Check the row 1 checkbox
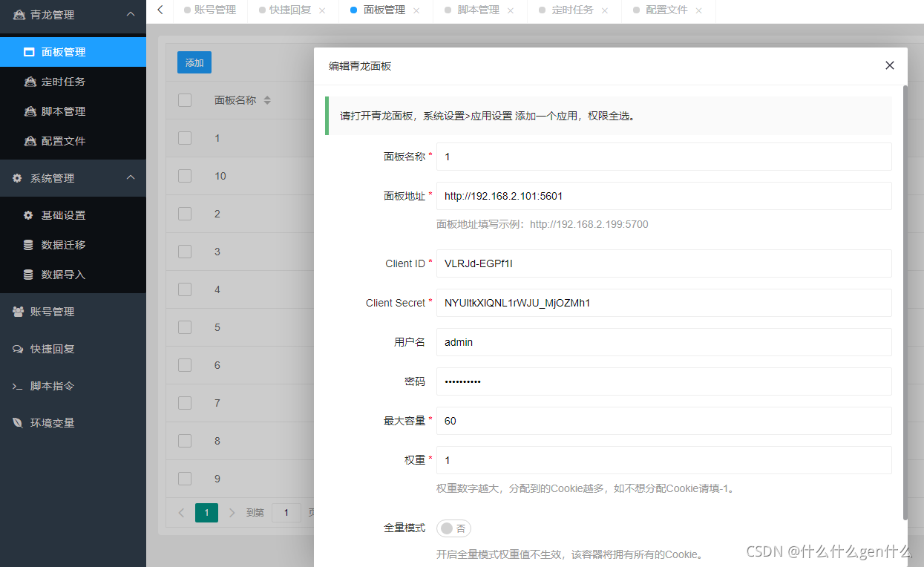Viewport: 924px width, 567px height. (x=185, y=138)
